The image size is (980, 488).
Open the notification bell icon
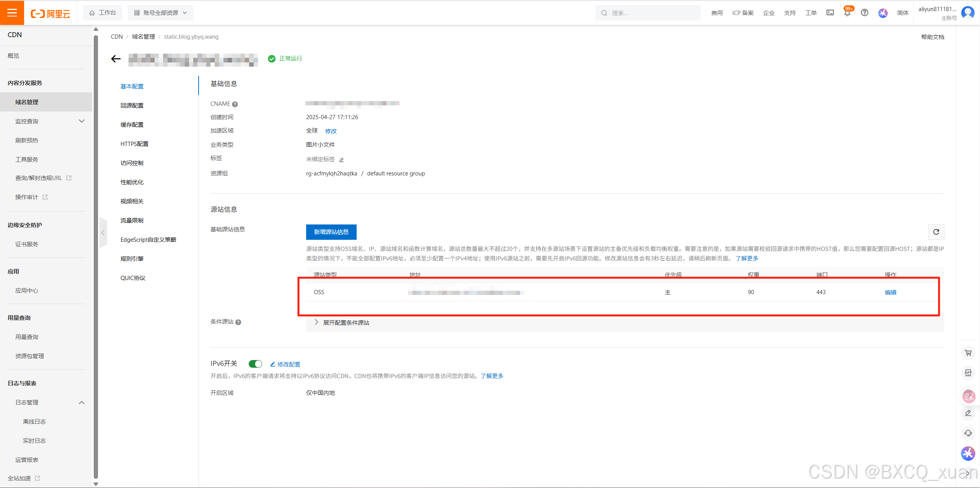pyautogui.click(x=847, y=13)
